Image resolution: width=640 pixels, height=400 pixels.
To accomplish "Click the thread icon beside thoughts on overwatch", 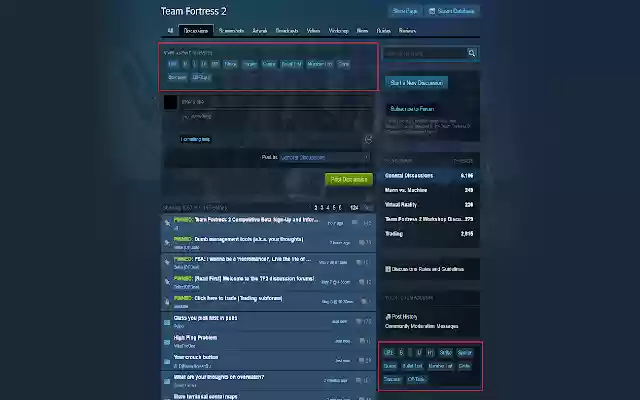I will [167, 381].
